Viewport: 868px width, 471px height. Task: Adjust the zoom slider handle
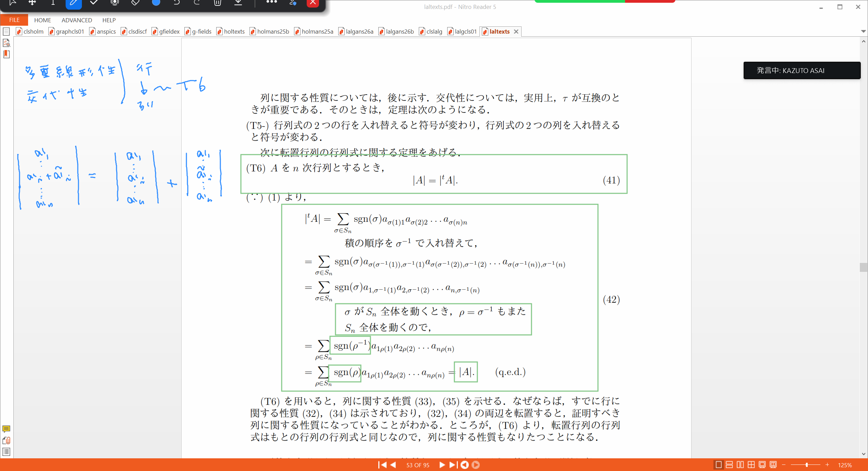[807, 465]
